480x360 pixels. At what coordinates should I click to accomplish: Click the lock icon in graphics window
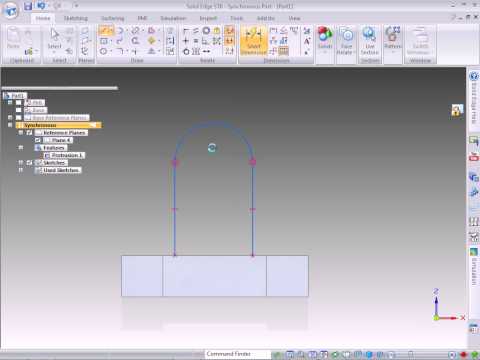click(457, 110)
